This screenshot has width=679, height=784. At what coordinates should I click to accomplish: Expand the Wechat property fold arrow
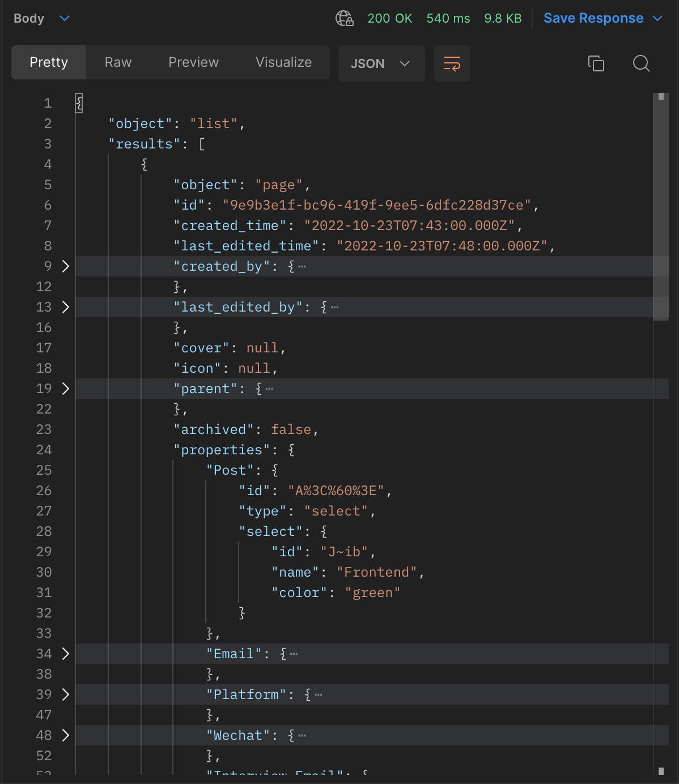pyautogui.click(x=65, y=735)
